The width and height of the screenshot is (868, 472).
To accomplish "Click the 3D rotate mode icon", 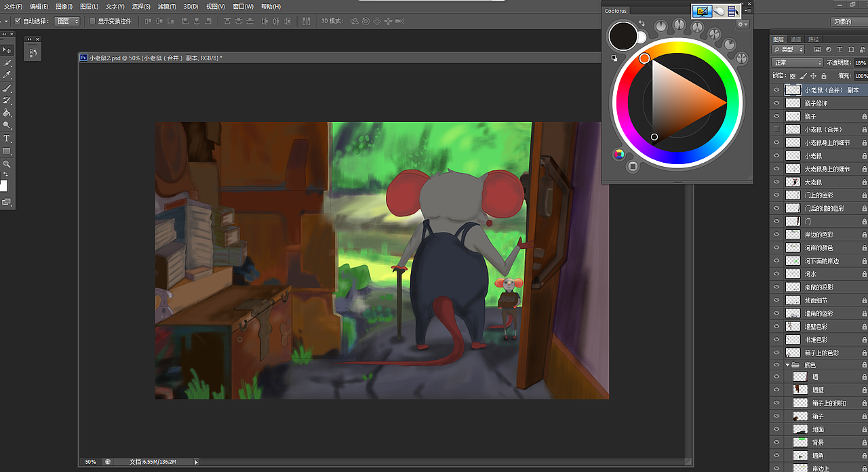I will click(354, 21).
